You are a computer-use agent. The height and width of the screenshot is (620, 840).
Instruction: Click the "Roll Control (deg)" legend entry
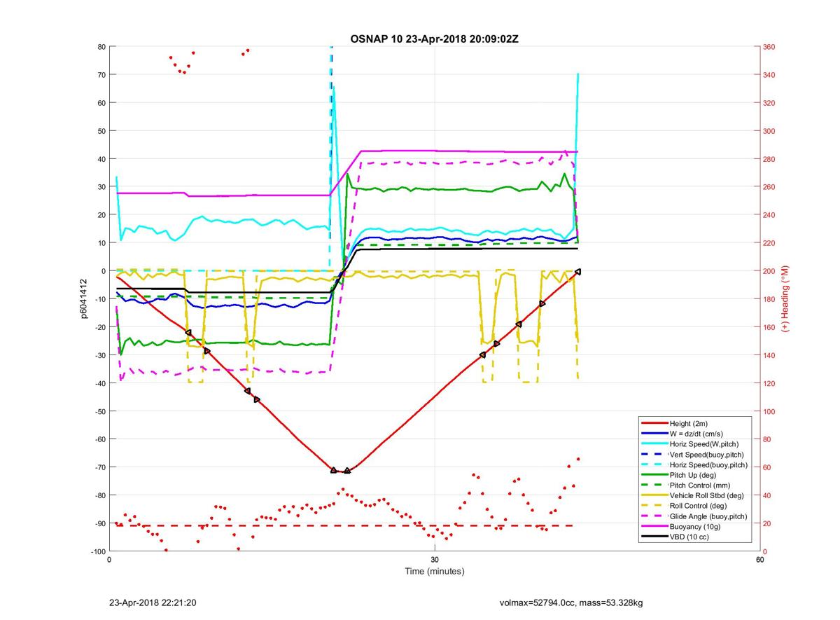point(698,506)
